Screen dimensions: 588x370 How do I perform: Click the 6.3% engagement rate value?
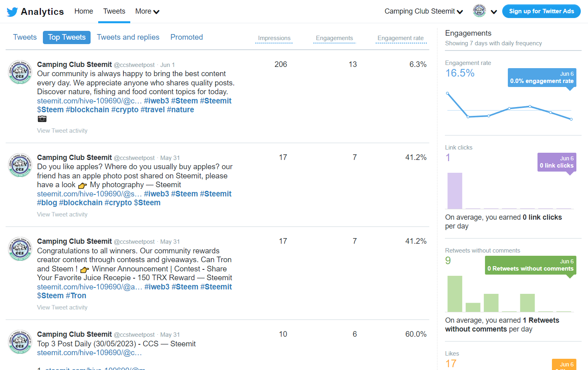click(418, 65)
